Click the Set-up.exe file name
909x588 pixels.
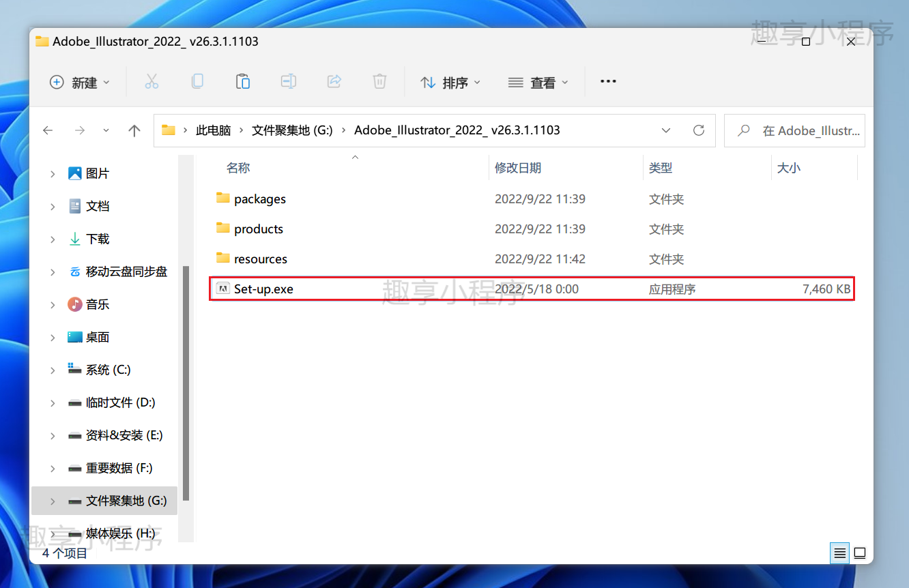[263, 289]
